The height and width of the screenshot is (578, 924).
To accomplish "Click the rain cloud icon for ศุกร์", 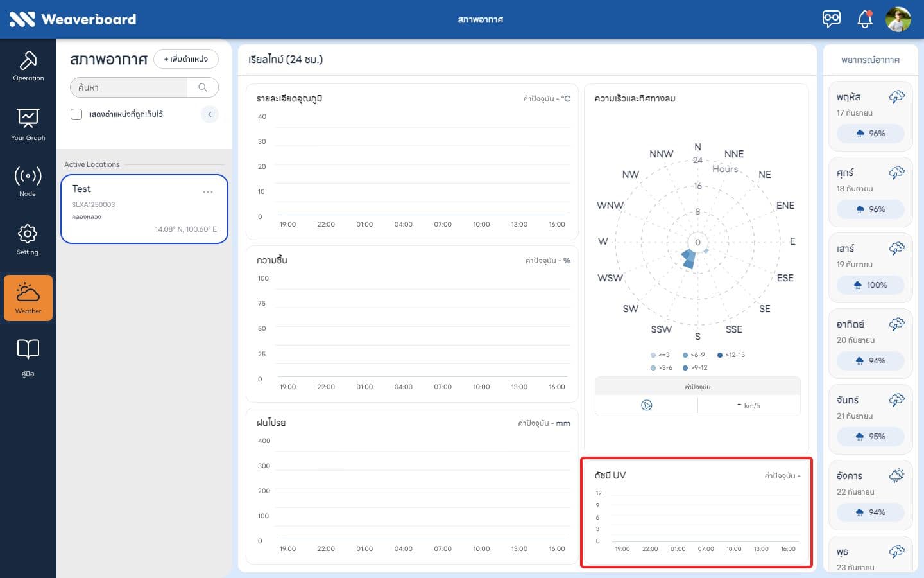I will point(896,173).
